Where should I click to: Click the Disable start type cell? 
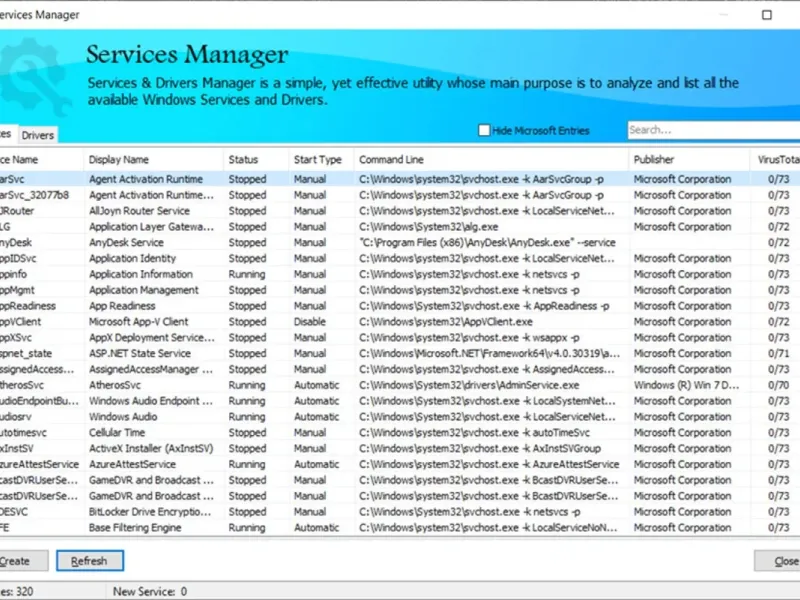(x=310, y=321)
